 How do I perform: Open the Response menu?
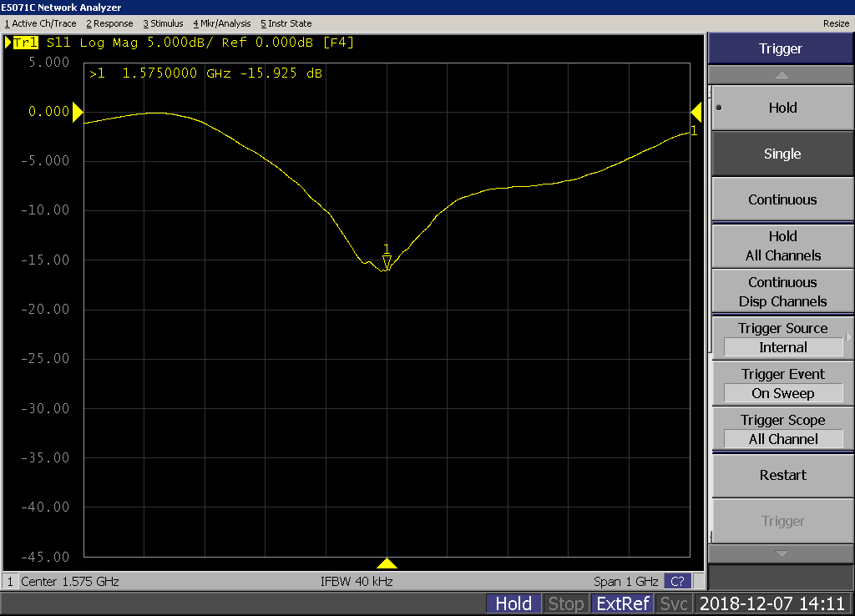click(x=109, y=23)
